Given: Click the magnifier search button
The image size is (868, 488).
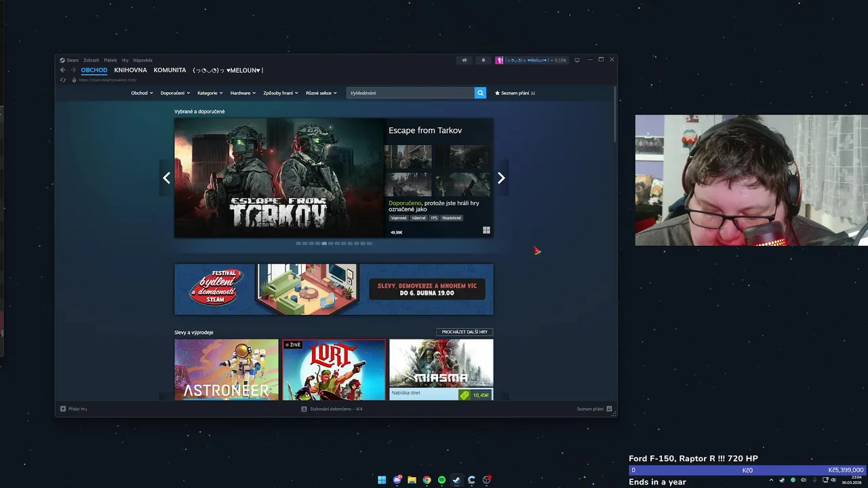Looking at the screenshot, I should [480, 93].
